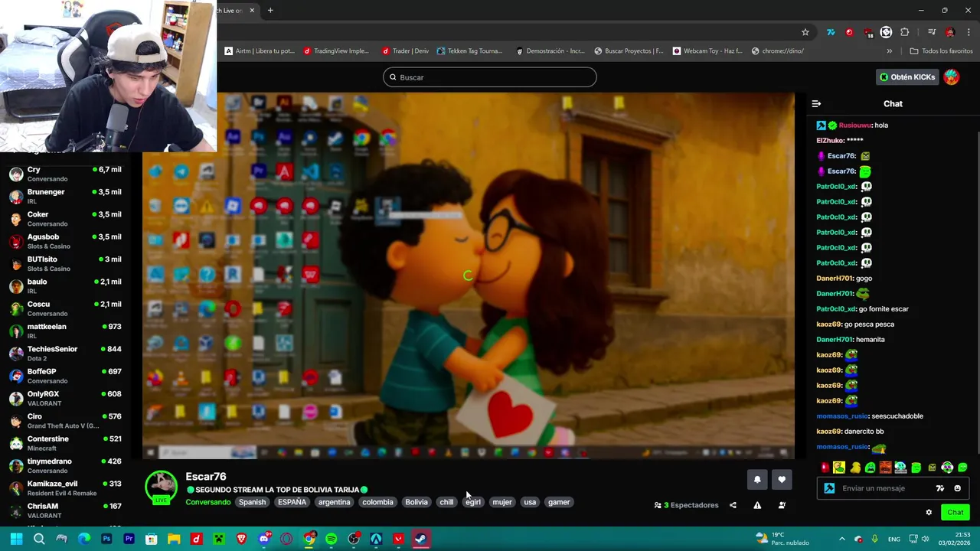The width and height of the screenshot is (980, 551).
Task: Open the 7TV browser extension
Action: coord(831,32)
